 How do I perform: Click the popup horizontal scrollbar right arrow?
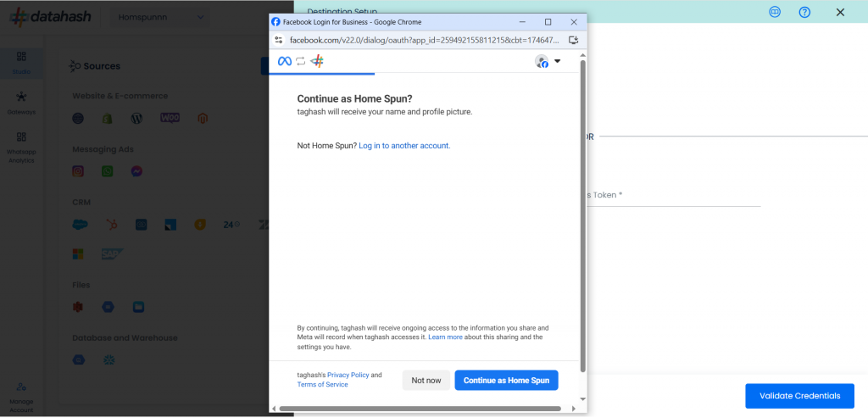click(573, 409)
